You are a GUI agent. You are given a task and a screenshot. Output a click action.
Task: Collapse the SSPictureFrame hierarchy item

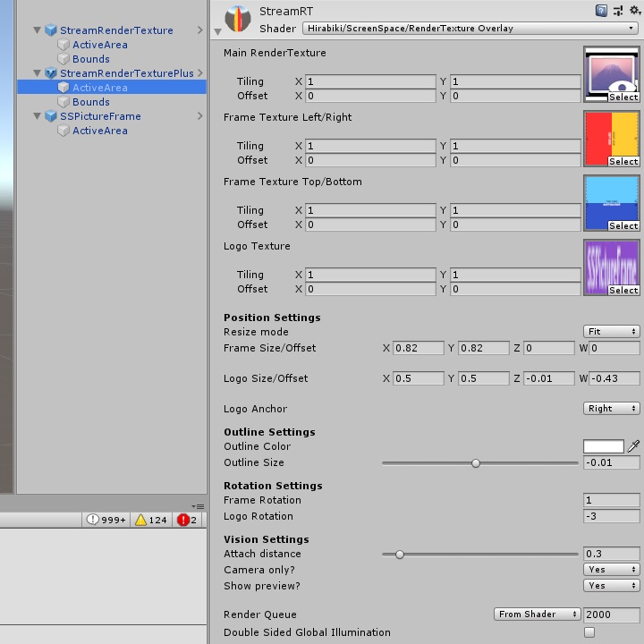coord(37,116)
